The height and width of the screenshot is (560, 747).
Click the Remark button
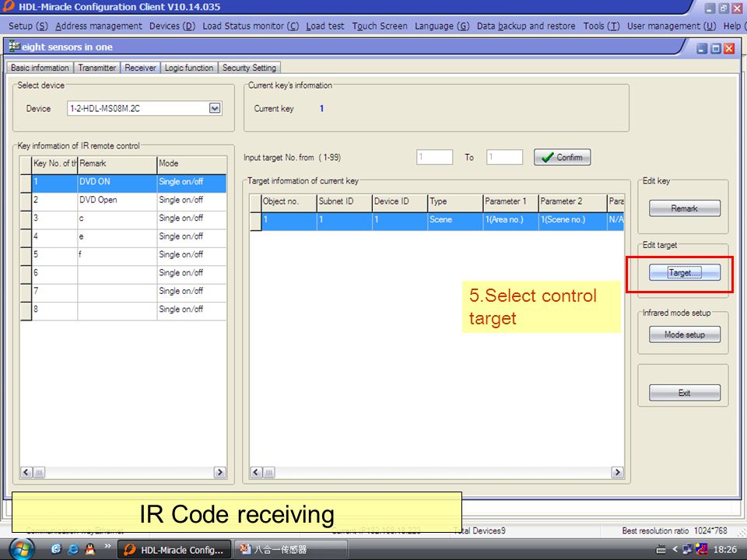pos(685,208)
